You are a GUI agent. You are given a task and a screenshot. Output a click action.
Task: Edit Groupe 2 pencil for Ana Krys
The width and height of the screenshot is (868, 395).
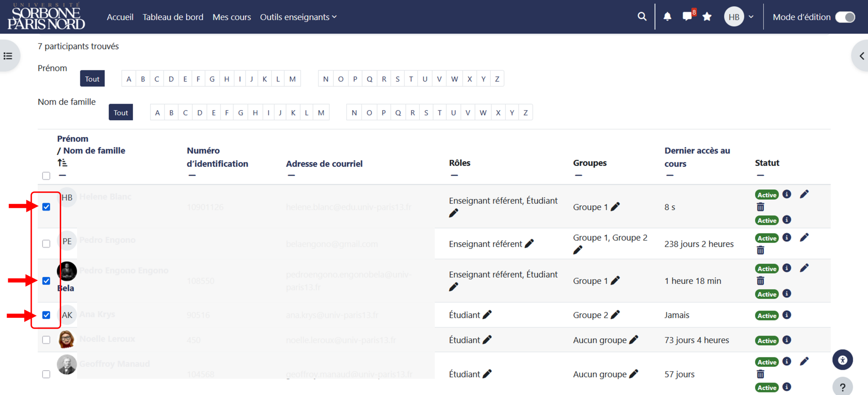coord(615,315)
